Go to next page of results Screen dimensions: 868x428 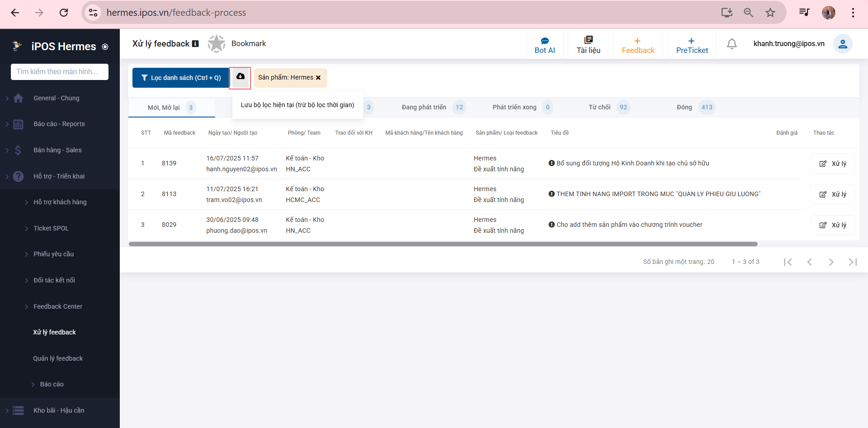pyautogui.click(x=831, y=262)
